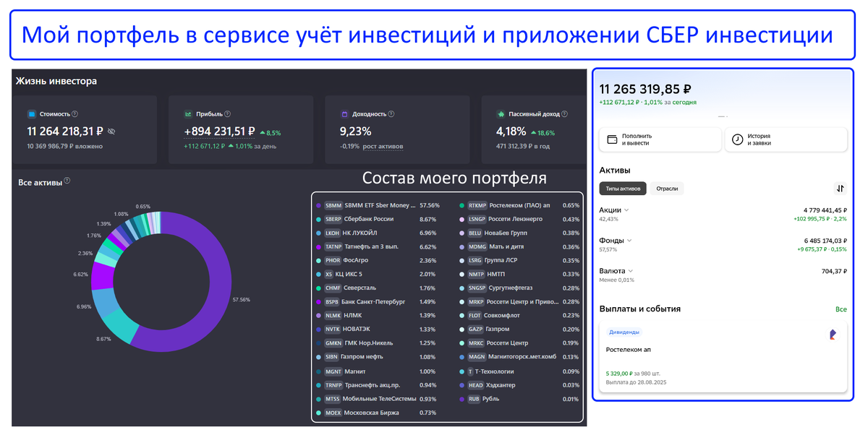Expand the Валюта asset group
The image size is (868, 448).
click(631, 271)
